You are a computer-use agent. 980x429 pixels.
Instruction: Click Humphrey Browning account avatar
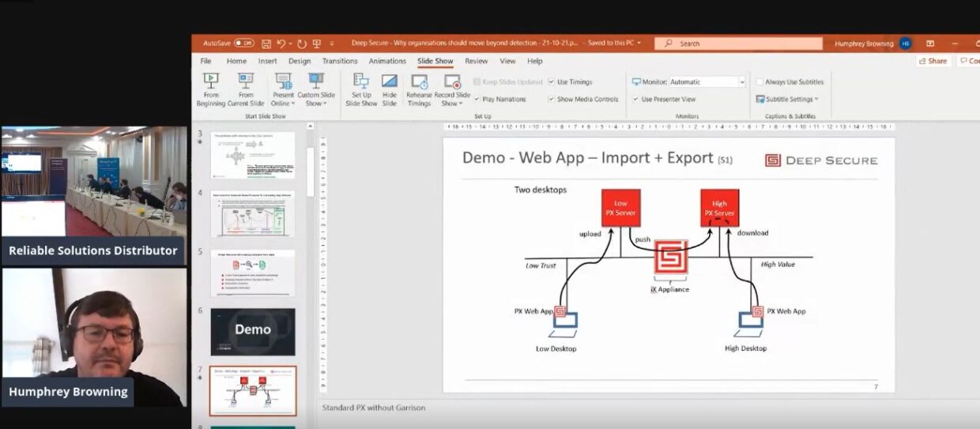(x=905, y=43)
